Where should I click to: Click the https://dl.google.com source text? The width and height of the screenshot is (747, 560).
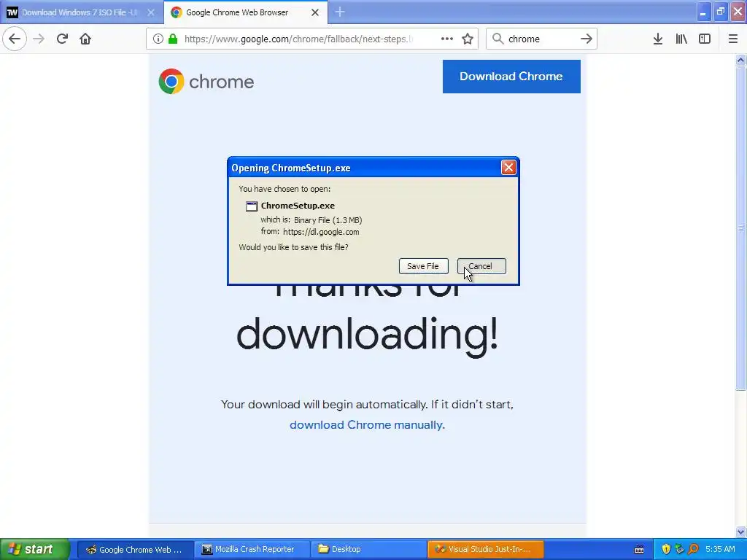(x=321, y=232)
